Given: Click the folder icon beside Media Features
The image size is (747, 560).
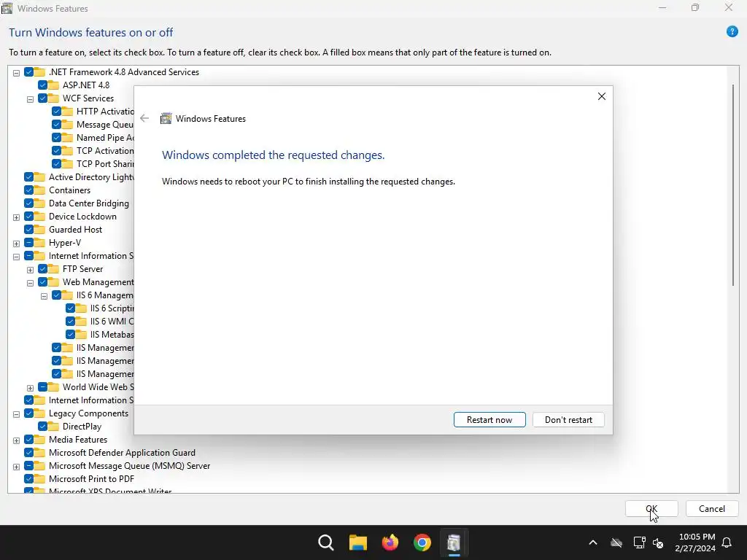Looking at the screenshot, I should coord(40,440).
